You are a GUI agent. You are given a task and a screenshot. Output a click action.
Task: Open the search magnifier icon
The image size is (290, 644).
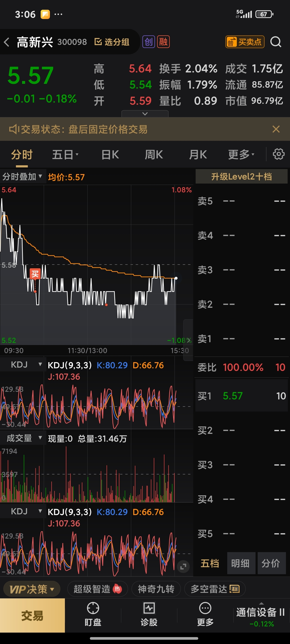[x=276, y=42]
